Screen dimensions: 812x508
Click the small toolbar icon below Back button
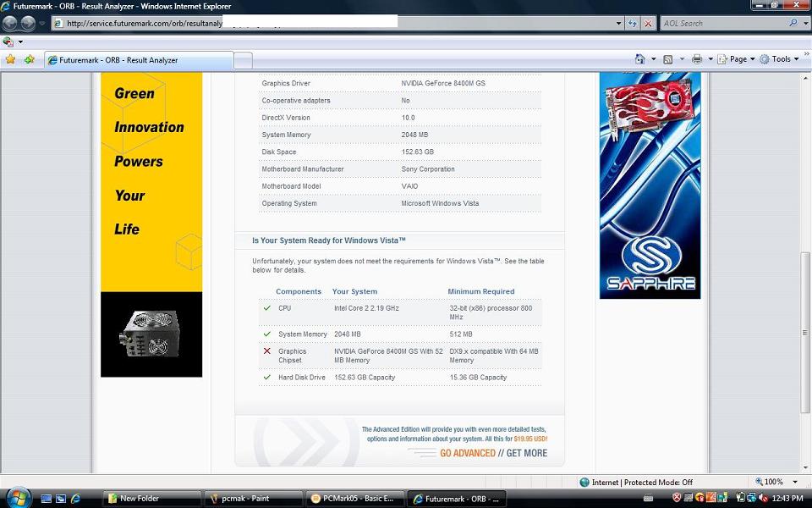(x=8, y=41)
